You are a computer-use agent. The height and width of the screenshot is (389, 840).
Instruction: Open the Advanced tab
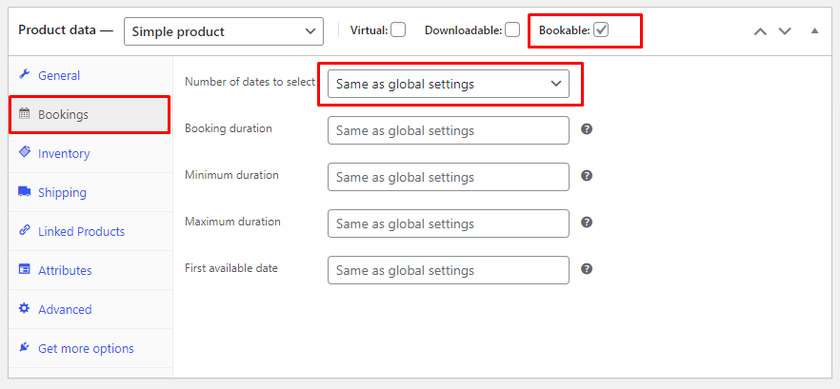pos(91,310)
